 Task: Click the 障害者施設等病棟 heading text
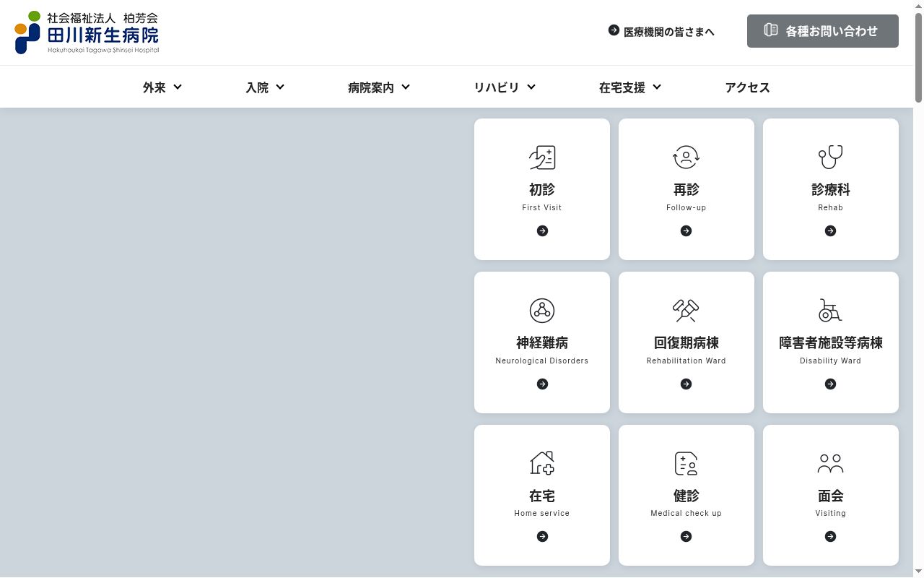(831, 342)
